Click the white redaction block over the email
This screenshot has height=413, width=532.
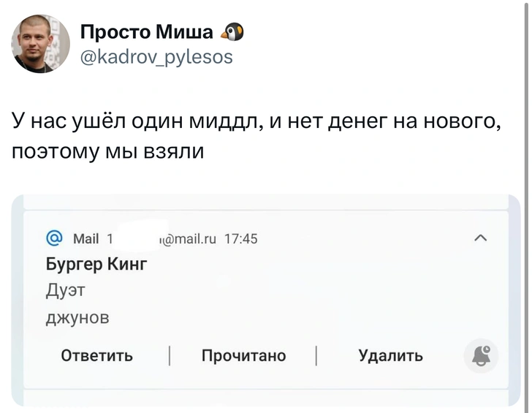(135, 237)
